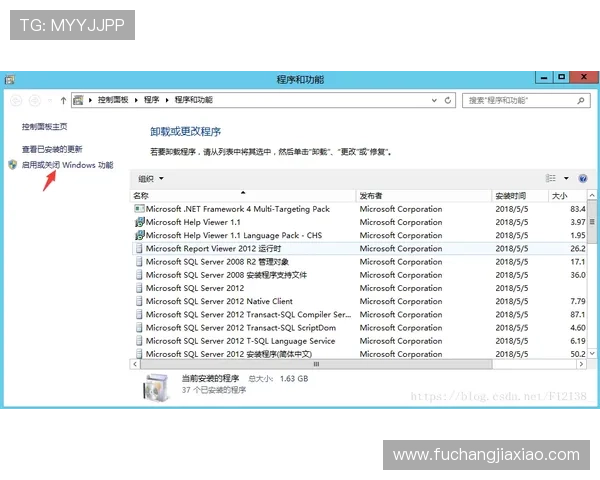
Task: Select SQL Server 2012 Transact-SQL ScriptDom row
Action: 359,328
